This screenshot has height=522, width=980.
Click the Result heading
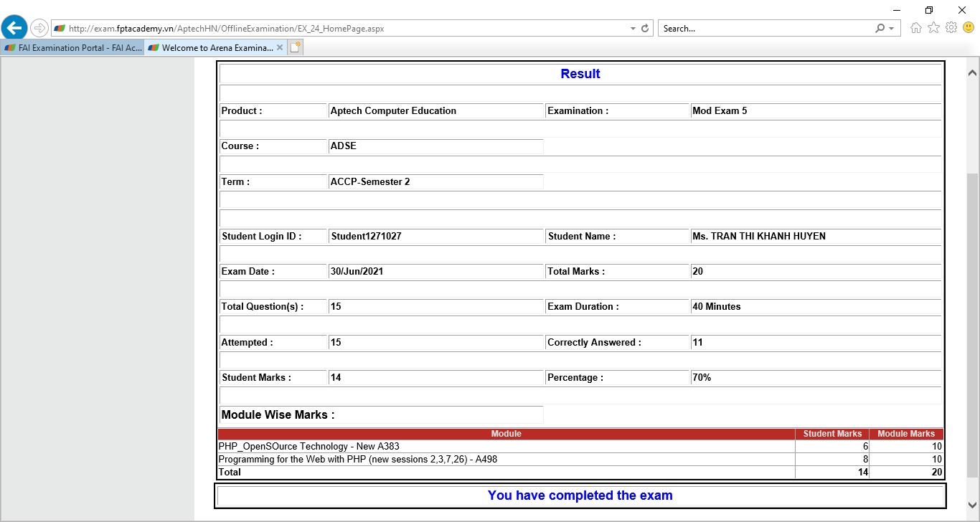pos(580,74)
